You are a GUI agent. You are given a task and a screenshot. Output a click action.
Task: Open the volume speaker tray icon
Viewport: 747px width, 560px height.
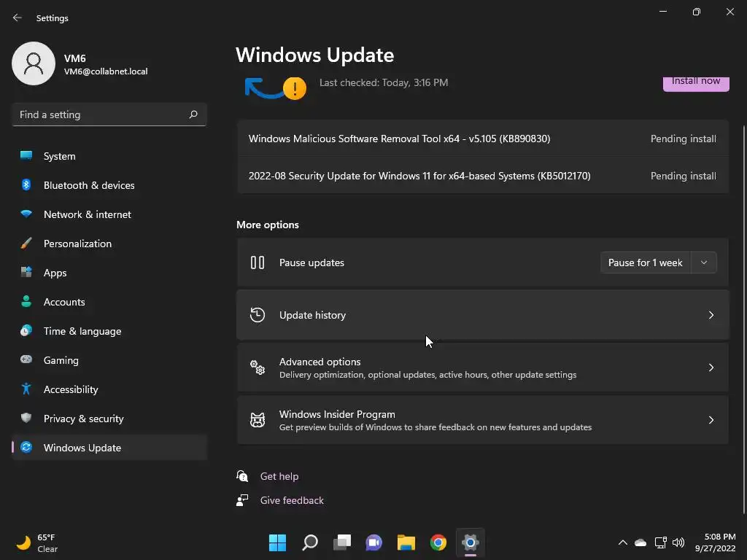tap(678, 542)
